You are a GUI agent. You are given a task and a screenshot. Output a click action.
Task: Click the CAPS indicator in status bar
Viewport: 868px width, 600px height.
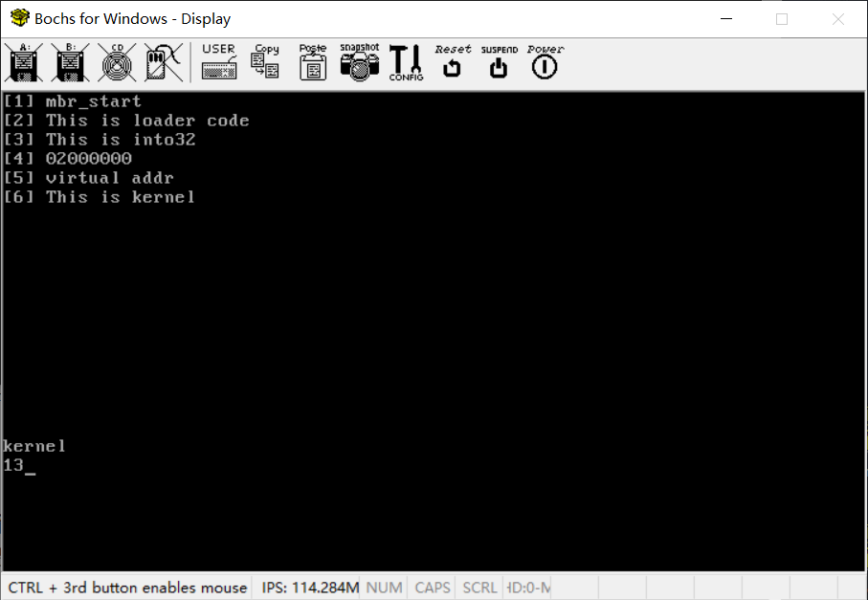pyautogui.click(x=433, y=588)
